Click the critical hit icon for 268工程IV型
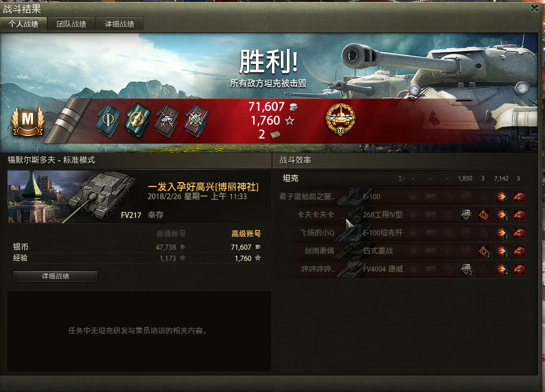Image resolution: width=545 pixels, height=392 pixels. (484, 215)
